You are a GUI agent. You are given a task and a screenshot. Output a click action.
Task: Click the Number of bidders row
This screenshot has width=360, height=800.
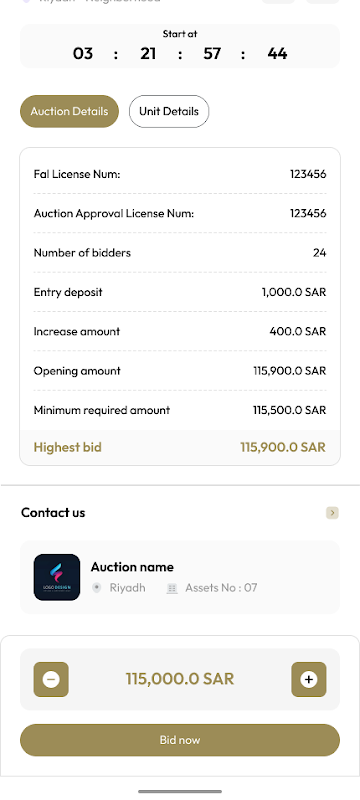coord(180,253)
